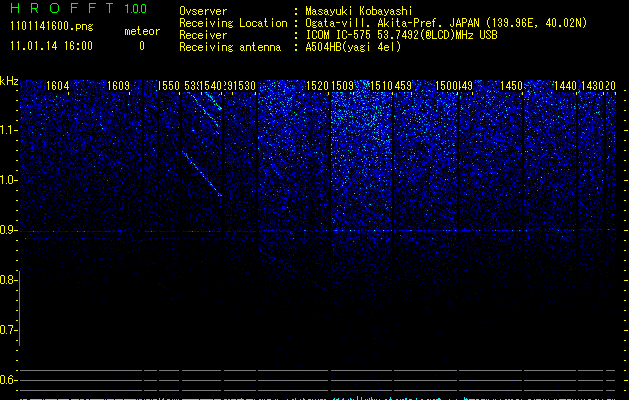Click the kHz axis unit label

click(x=9, y=81)
